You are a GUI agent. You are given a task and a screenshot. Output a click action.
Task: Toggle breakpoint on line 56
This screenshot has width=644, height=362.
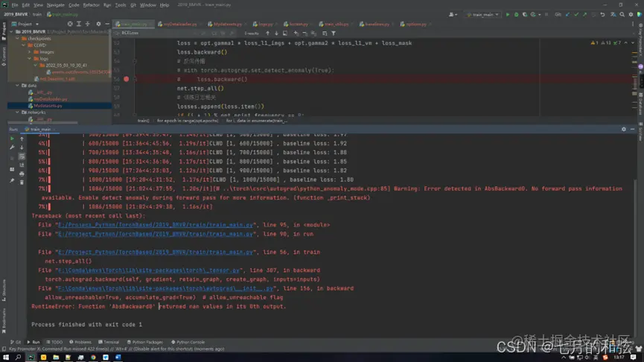tap(127, 79)
